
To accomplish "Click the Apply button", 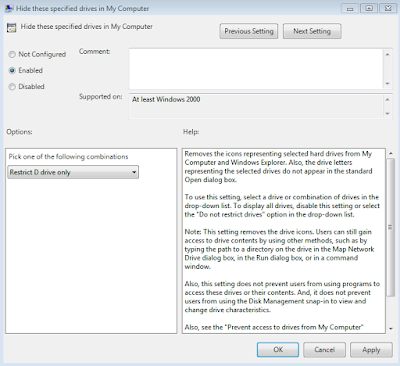I will point(371,350).
